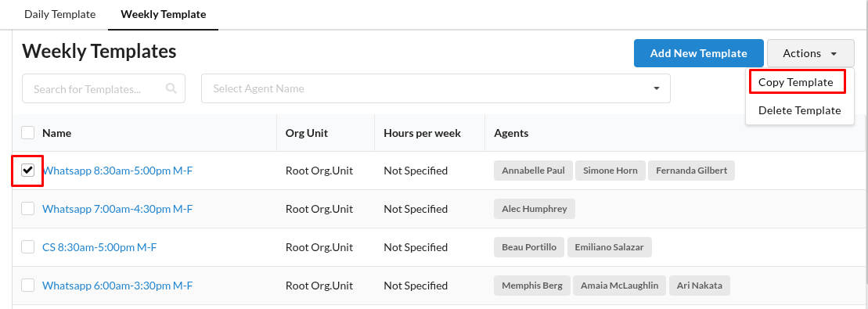Click the search magnifier icon
868x309 pixels.
pyautogui.click(x=171, y=88)
